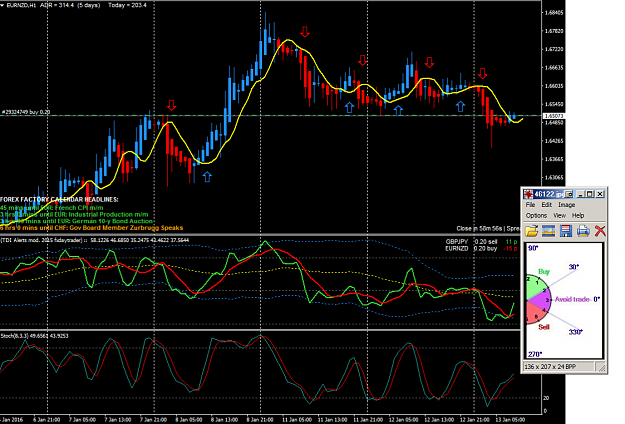Open a file with the folder icon
This screenshot has width=625, height=424.
point(531,231)
